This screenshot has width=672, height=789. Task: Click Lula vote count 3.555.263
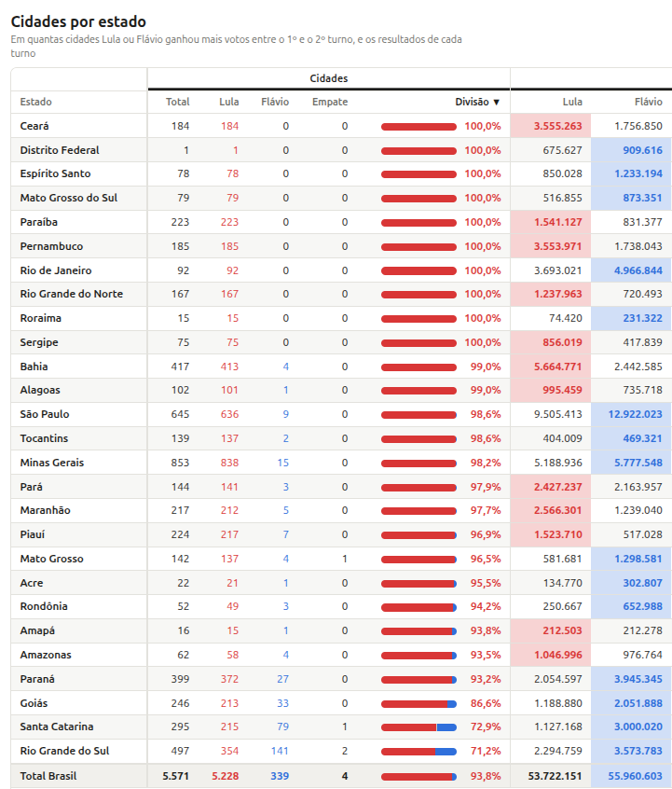pos(557,126)
